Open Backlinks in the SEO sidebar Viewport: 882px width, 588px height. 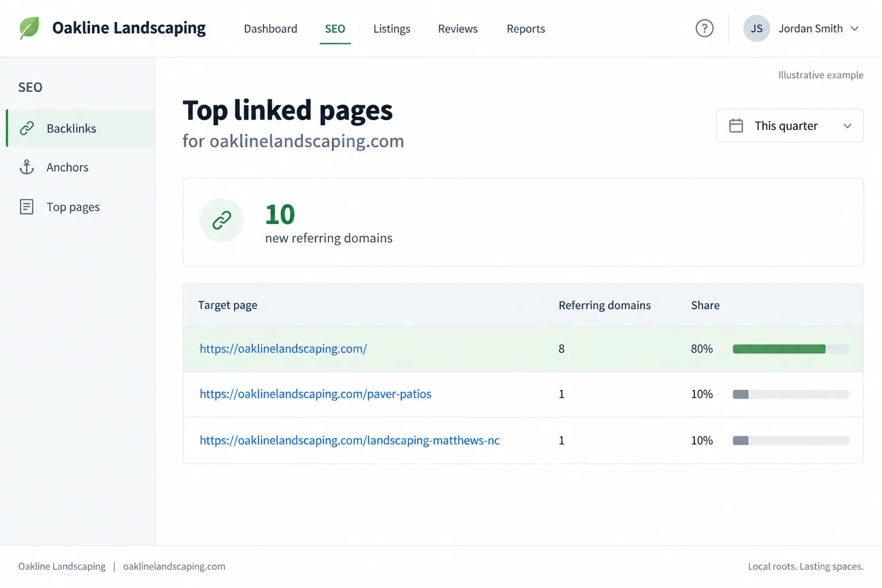80,128
